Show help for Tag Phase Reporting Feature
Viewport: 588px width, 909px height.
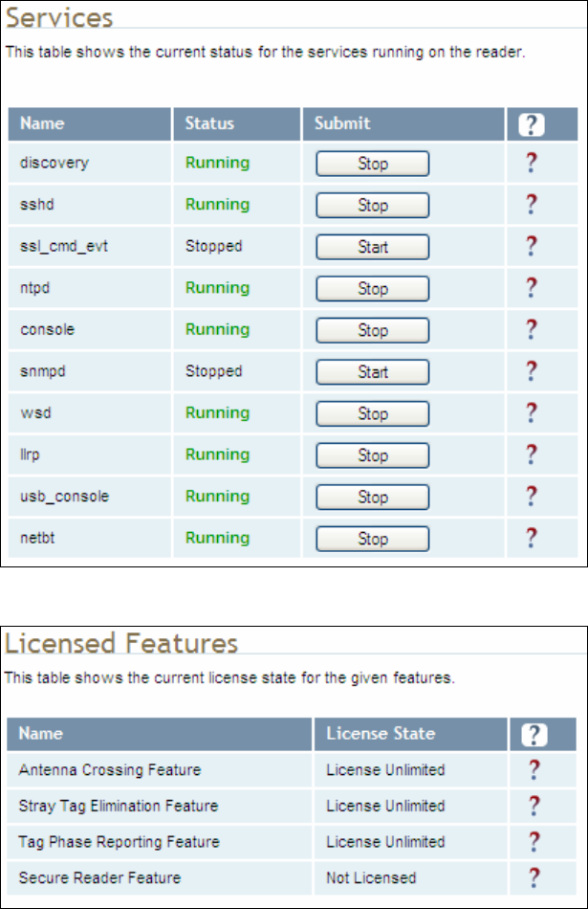point(534,842)
